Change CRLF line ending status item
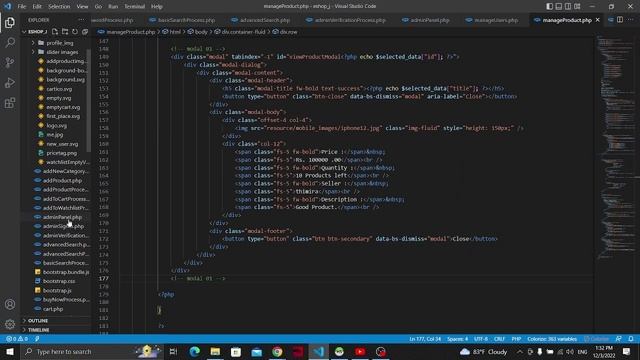640x360 pixels. point(500,339)
